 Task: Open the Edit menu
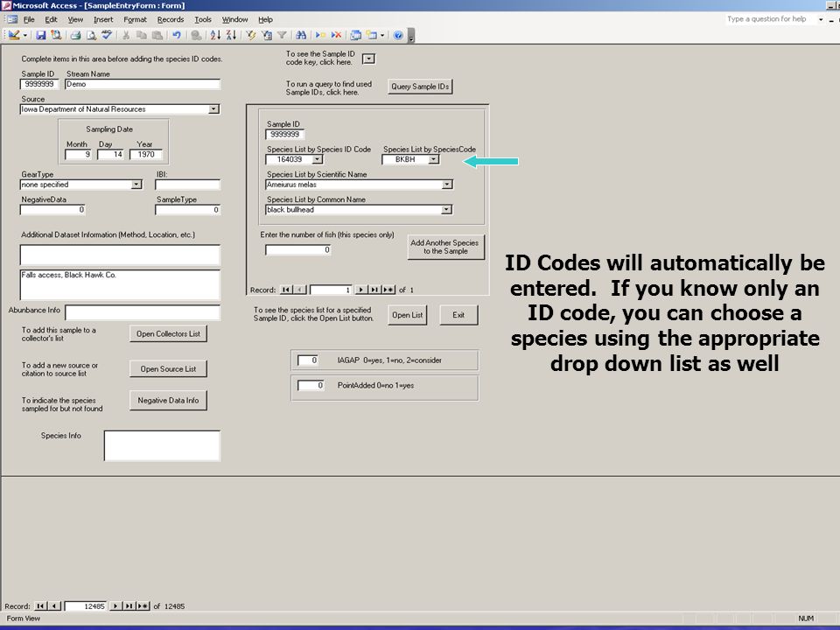tap(51, 19)
